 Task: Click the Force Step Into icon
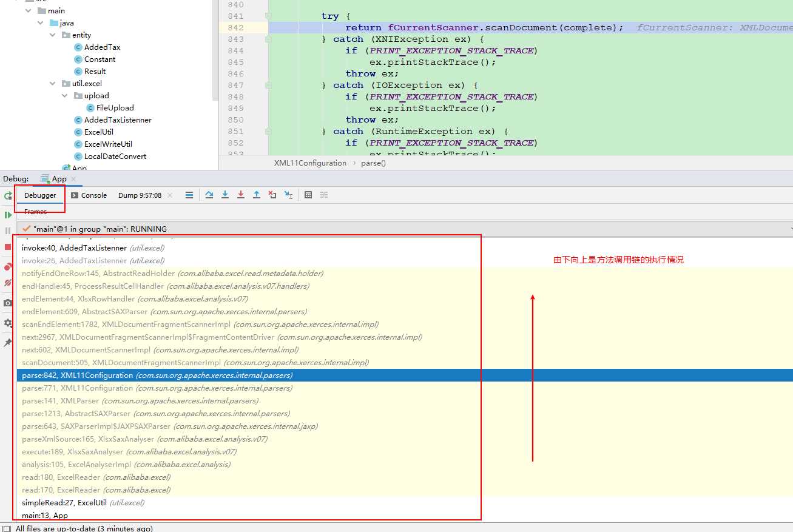(241, 195)
